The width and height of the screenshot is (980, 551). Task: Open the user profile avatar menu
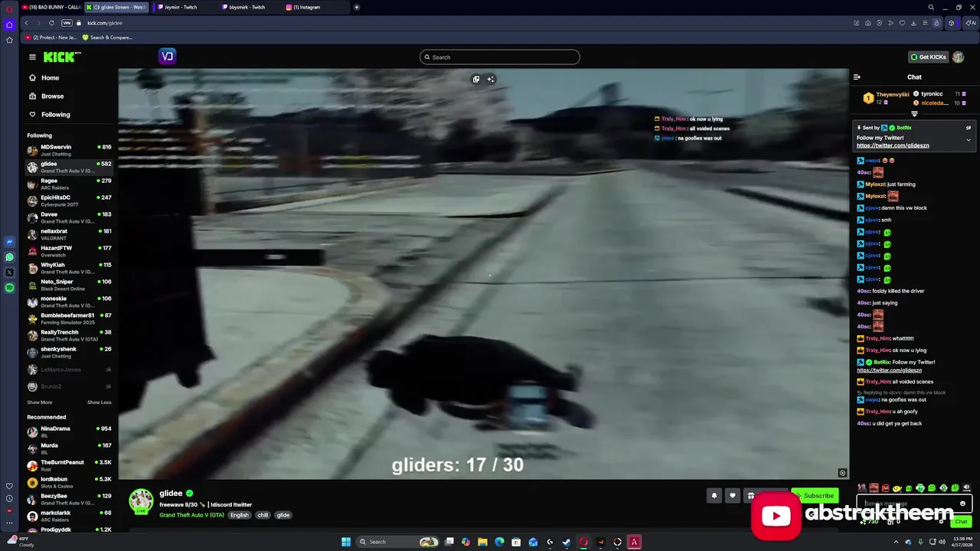[x=958, y=57]
